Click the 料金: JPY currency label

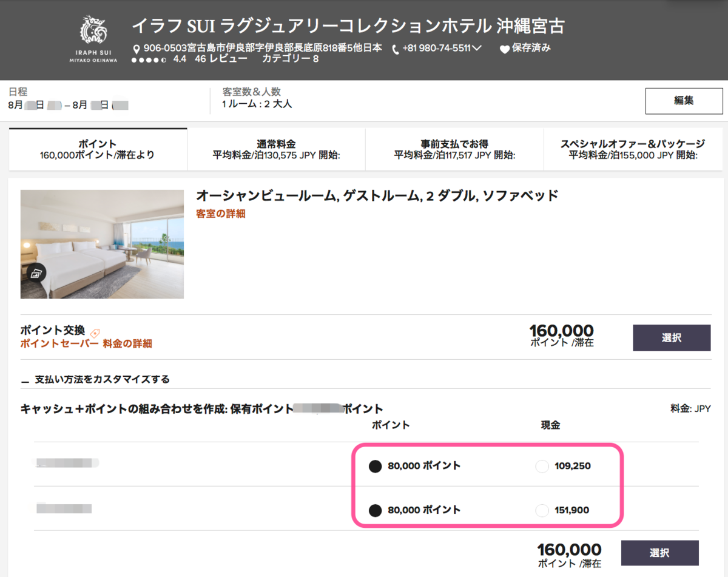point(690,409)
